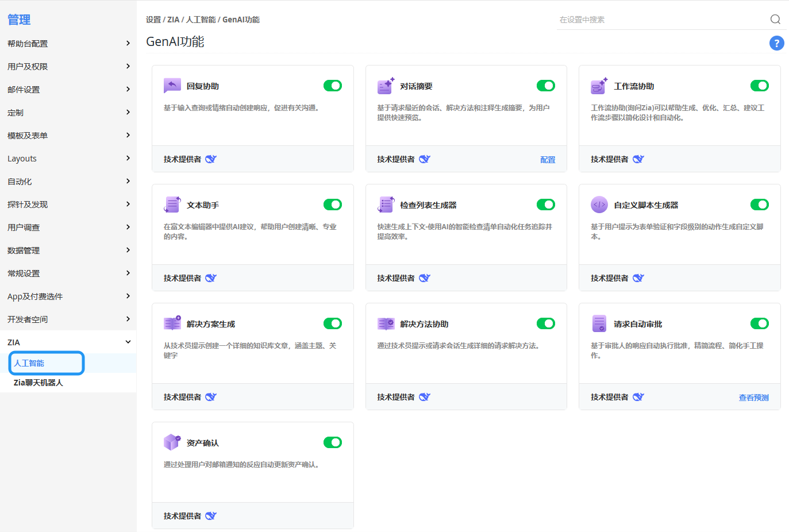Viewport: 789px width, 532px height.
Task: Click 查看预测 link in 请求自动审批 card
Action: pos(753,398)
